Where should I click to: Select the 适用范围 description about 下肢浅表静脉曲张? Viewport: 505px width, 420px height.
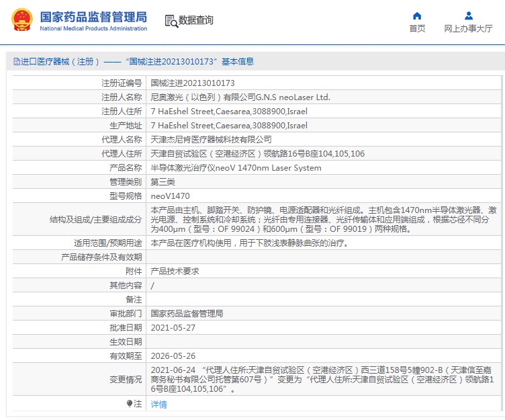250,243
